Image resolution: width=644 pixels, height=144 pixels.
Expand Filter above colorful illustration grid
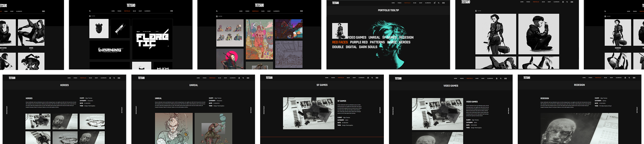[219, 16]
